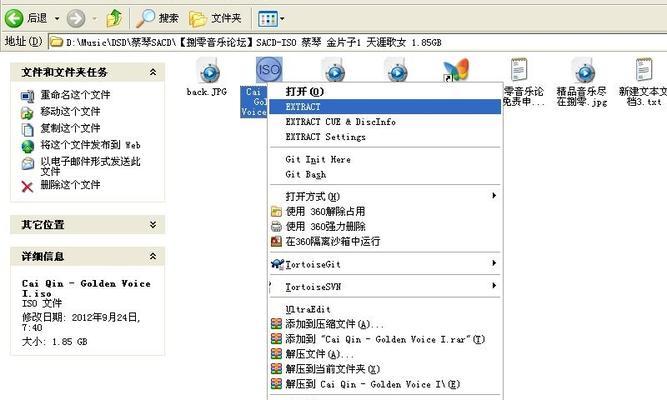The image size is (667, 400).
Task: Click the file name Cai Qin - Golden Voice I.iso in details
Action: coord(86,289)
